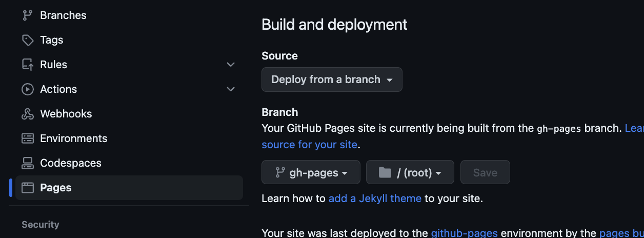Click the Source label
The height and width of the screenshot is (238, 644).
tap(279, 56)
